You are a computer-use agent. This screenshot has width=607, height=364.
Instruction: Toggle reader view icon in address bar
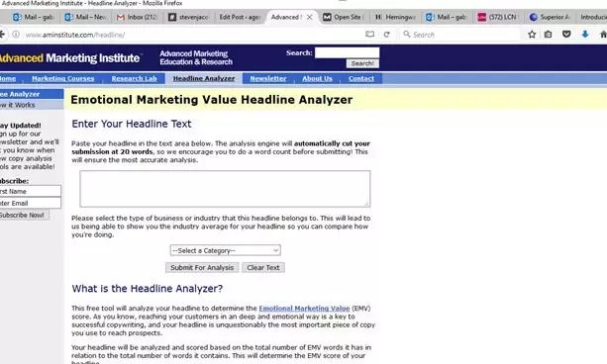369,35
